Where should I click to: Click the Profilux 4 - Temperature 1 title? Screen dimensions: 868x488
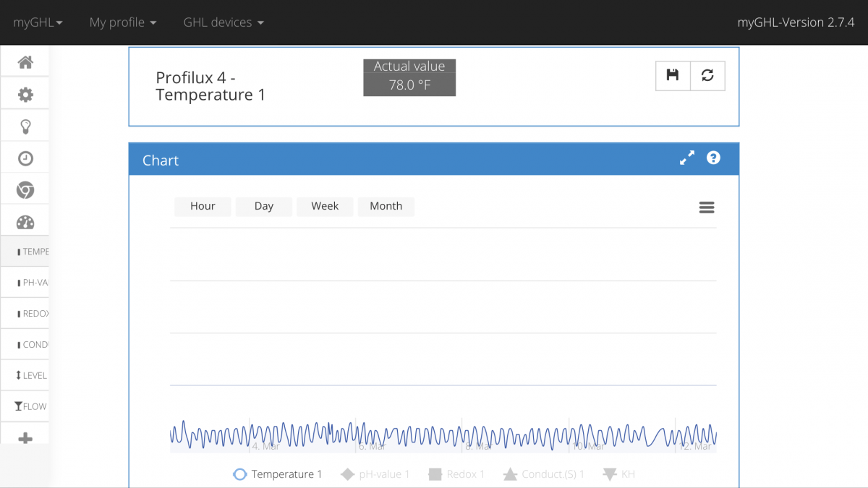click(210, 86)
